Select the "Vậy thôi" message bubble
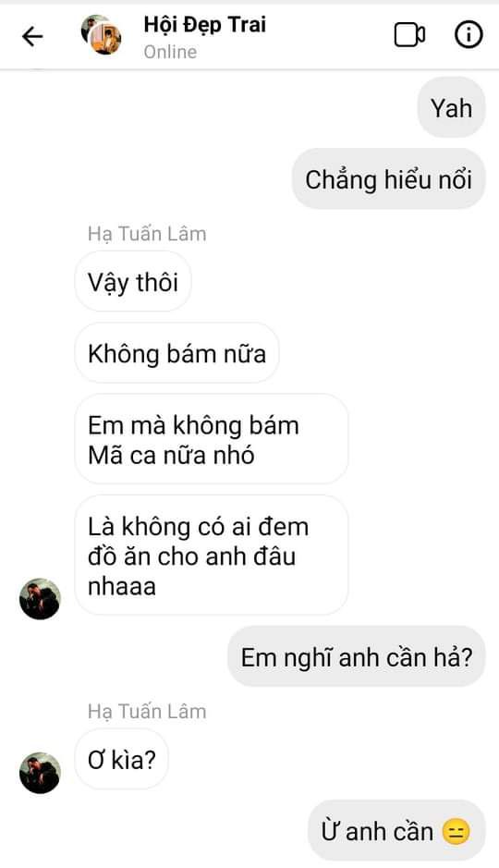Image resolution: width=499 pixels, height=868 pixels. [133, 282]
